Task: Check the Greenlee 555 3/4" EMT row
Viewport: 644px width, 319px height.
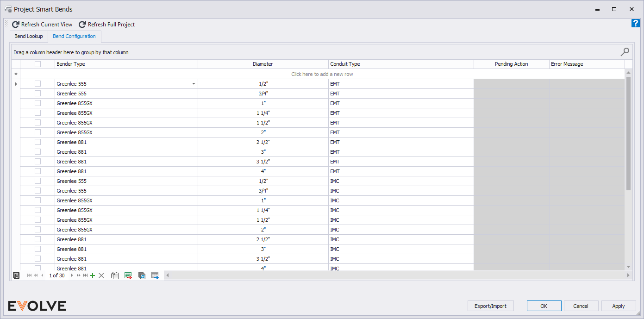Action: (x=38, y=94)
